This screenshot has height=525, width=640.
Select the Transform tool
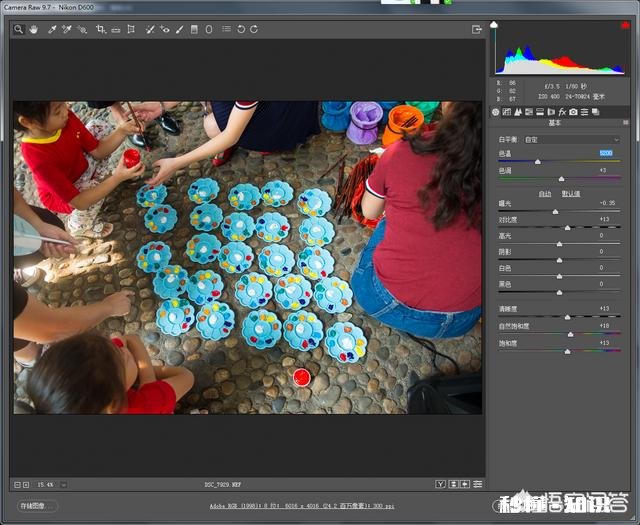coord(131,29)
